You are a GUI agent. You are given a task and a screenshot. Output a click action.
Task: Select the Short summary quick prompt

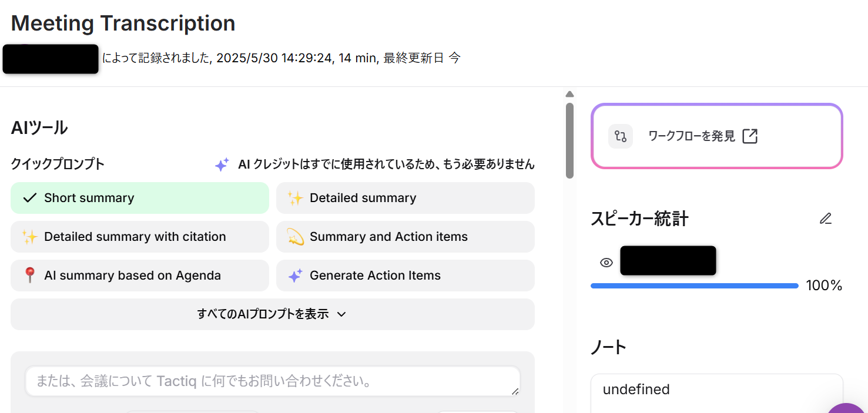139,197
